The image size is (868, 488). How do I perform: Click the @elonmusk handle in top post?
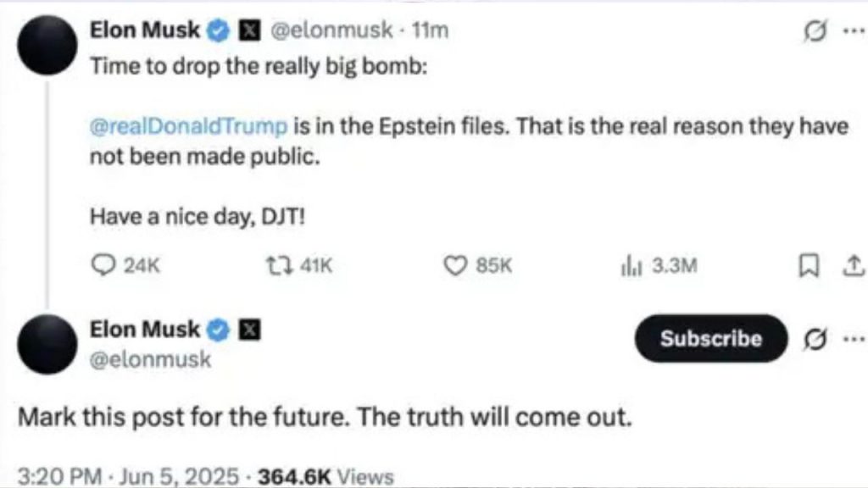tap(331, 30)
